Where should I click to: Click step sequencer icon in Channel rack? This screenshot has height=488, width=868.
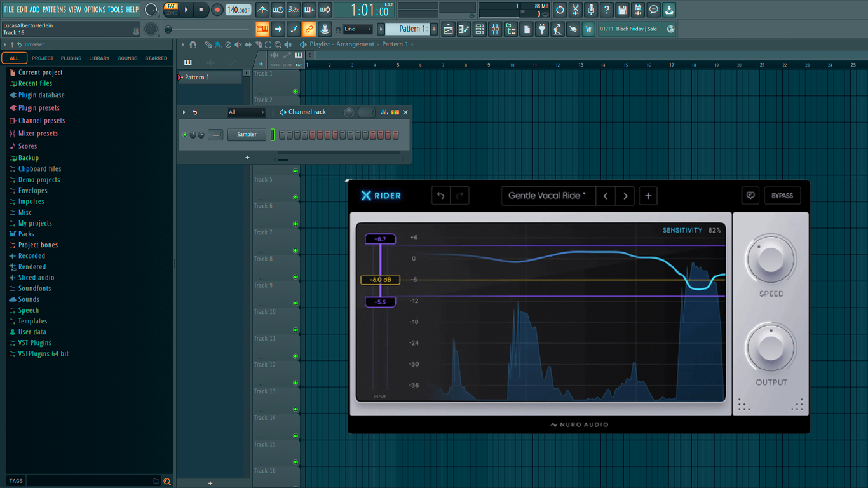click(395, 112)
